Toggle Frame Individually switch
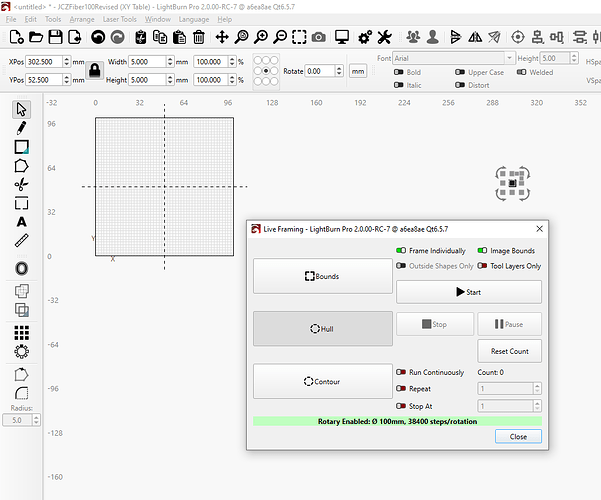Screen dimensions: 601x500 tap(401, 250)
